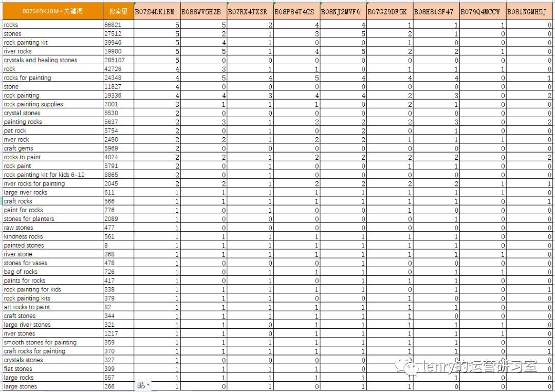Viewport: 555px width, 392px height.
Task: Select the search volume header cell
Action: [x=119, y=11]
